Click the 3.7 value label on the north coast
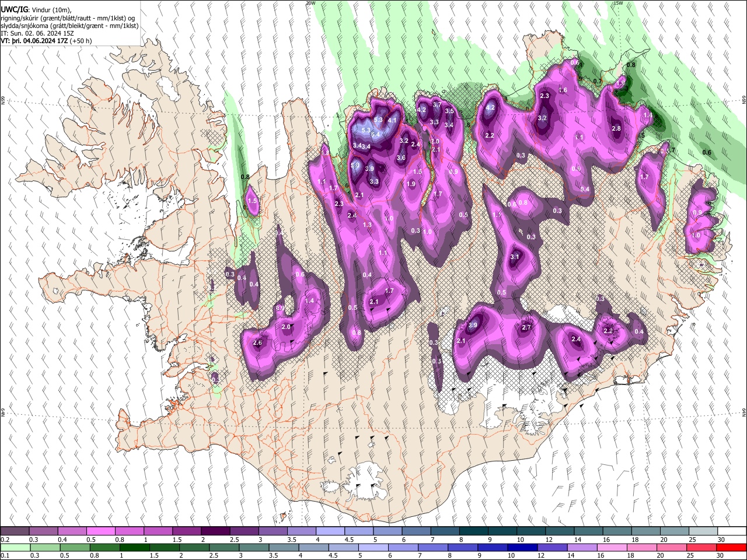 (437, 104)
